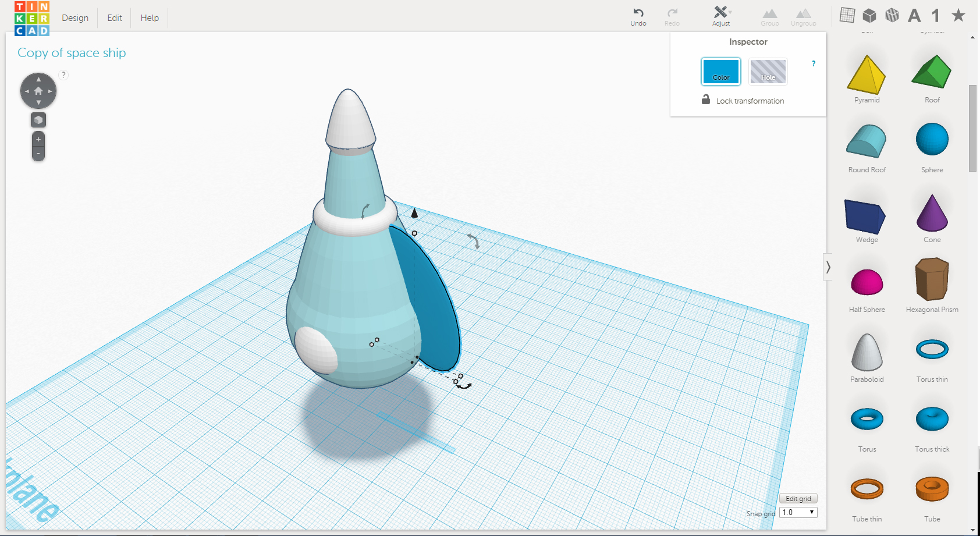Rotate view left with navigation arrow

26,91
